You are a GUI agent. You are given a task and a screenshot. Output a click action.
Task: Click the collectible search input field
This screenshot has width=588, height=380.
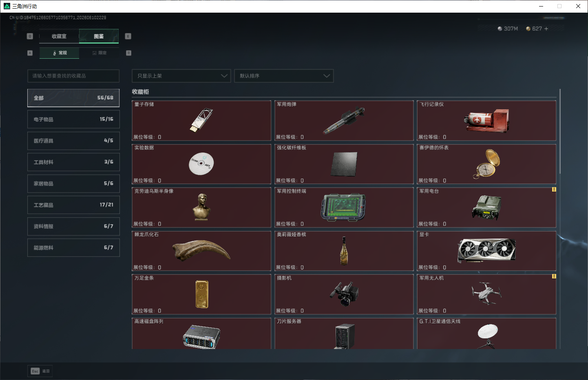coord(73,76)
